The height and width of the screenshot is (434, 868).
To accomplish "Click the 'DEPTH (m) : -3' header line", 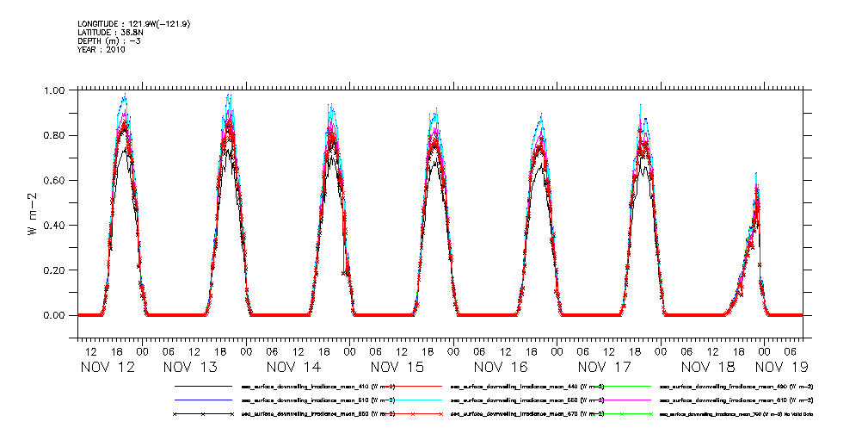I will (x=109, y=41).
